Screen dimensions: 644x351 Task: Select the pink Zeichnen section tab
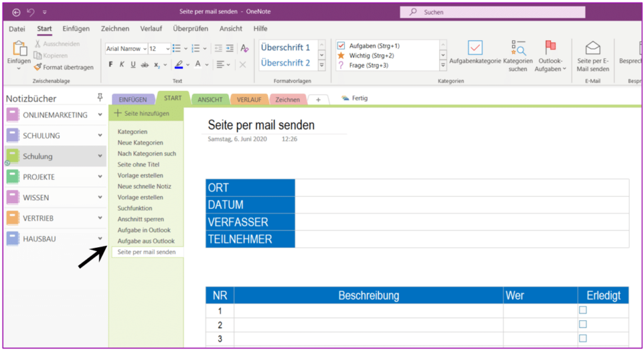click(x=287, y=99)
